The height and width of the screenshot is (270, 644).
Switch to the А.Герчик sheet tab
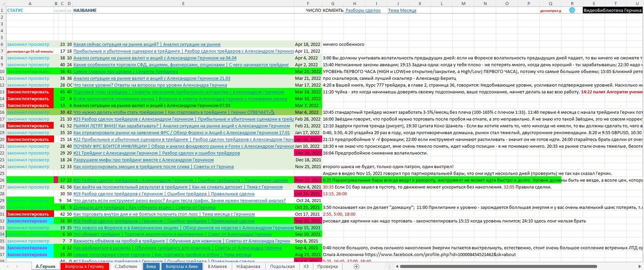coord(45,267)
